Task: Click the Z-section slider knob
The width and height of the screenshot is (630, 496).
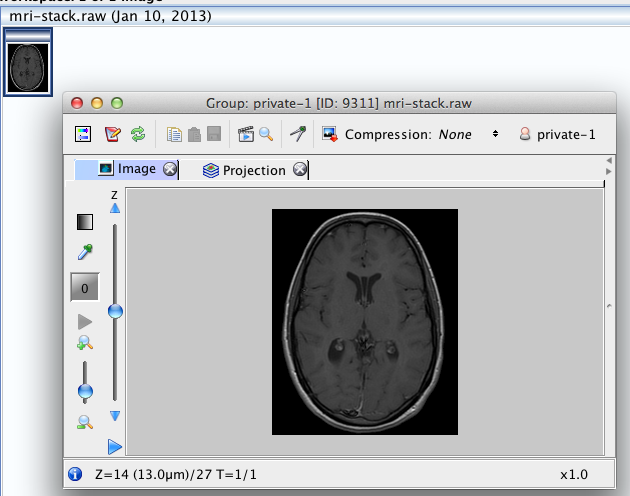Action: coord(115,312)
